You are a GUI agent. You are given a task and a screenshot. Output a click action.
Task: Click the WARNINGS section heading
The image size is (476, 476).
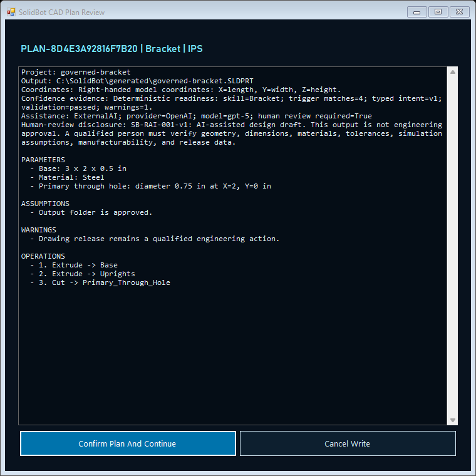tap(39, 230)
